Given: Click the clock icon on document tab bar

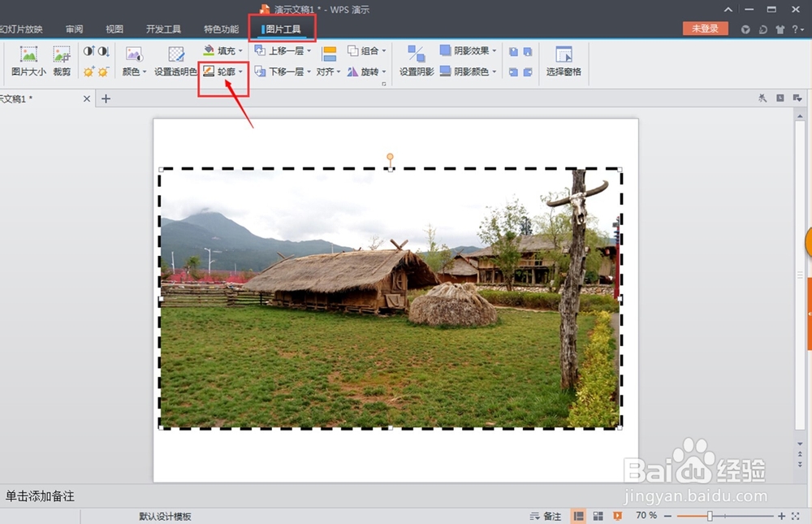Looking at the screenshot, I should (x=780, y=98).
